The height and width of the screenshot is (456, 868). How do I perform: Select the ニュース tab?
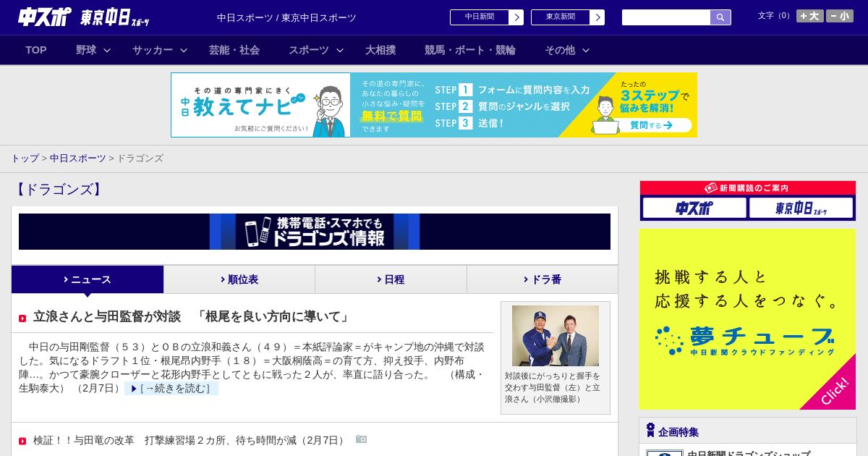pyautogui.click(x=88, y=279)
